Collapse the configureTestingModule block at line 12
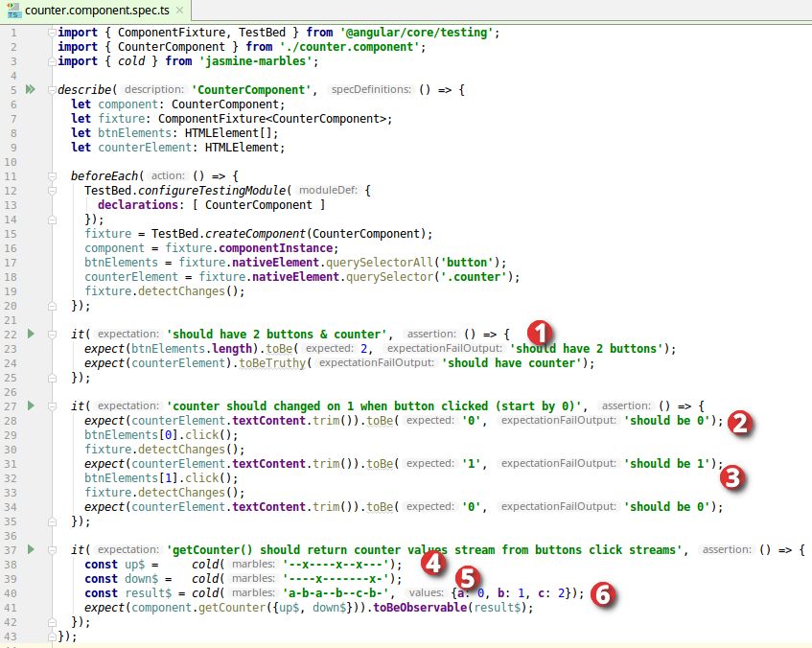 click(x=52, y=191)
